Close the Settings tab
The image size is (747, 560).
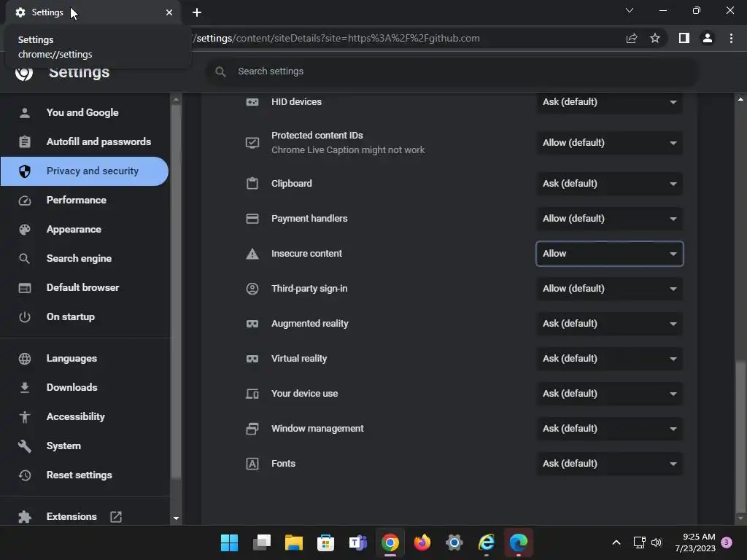coord(169,12)
